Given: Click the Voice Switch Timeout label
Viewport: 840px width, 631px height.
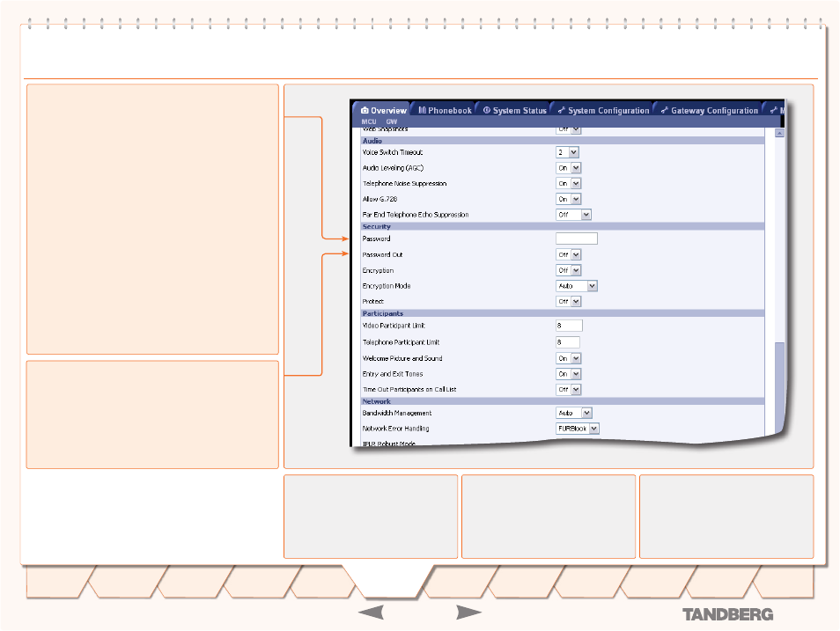Looking at the screenshot, I should click(x=392, y=152).
